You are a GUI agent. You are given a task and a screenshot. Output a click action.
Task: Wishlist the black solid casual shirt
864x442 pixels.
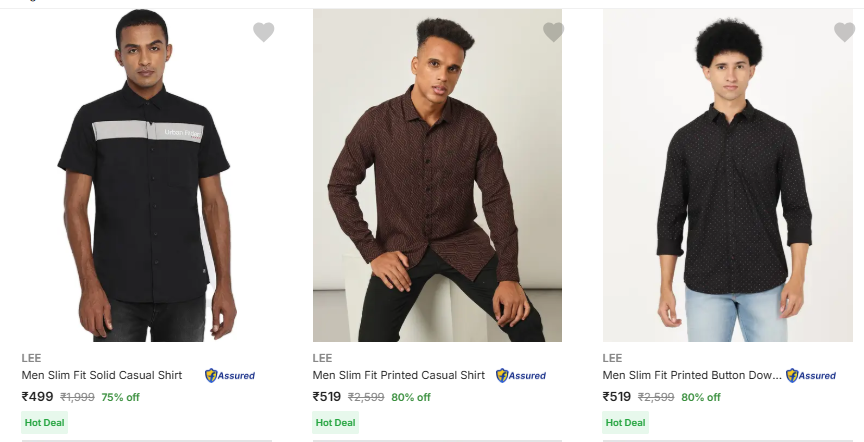coord(263,32)
